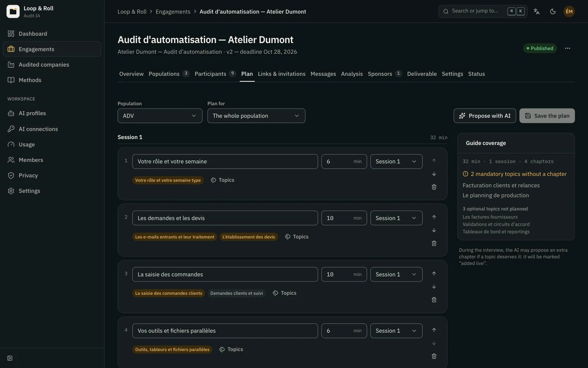Switch to the Participants tab

click(x=215, y=74)
